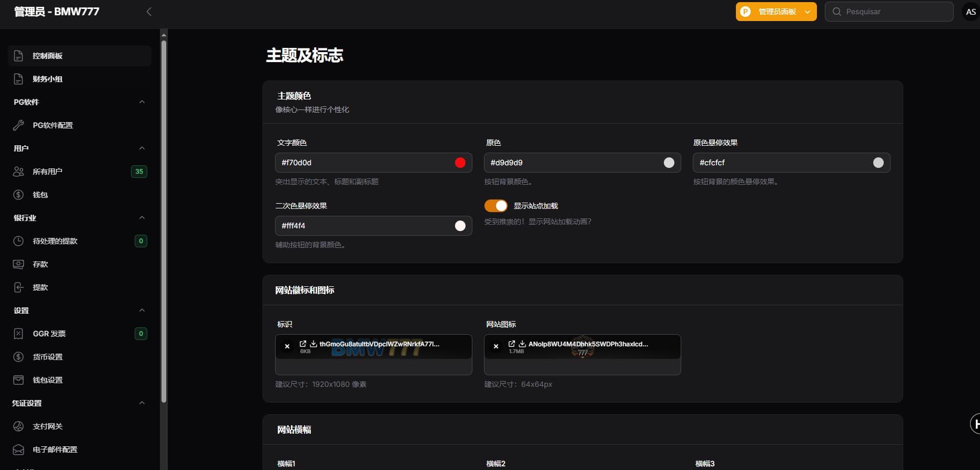Click the AS user avatar button

(x=971, y=12)
